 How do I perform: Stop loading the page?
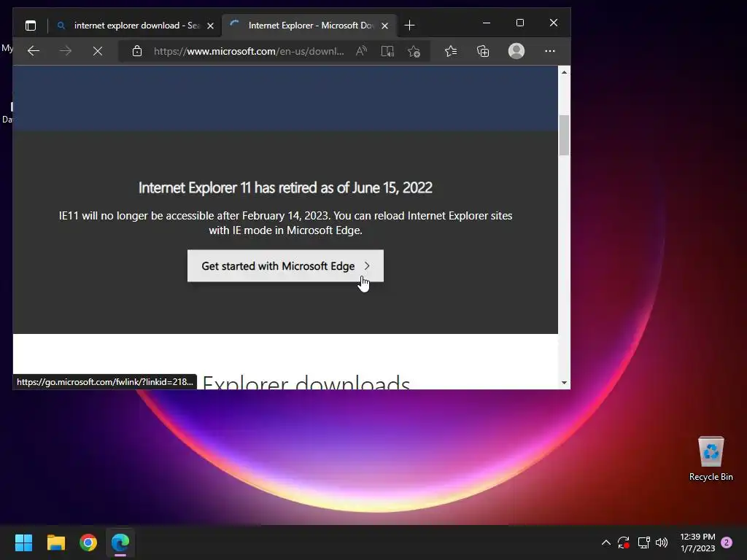(98, 51)
